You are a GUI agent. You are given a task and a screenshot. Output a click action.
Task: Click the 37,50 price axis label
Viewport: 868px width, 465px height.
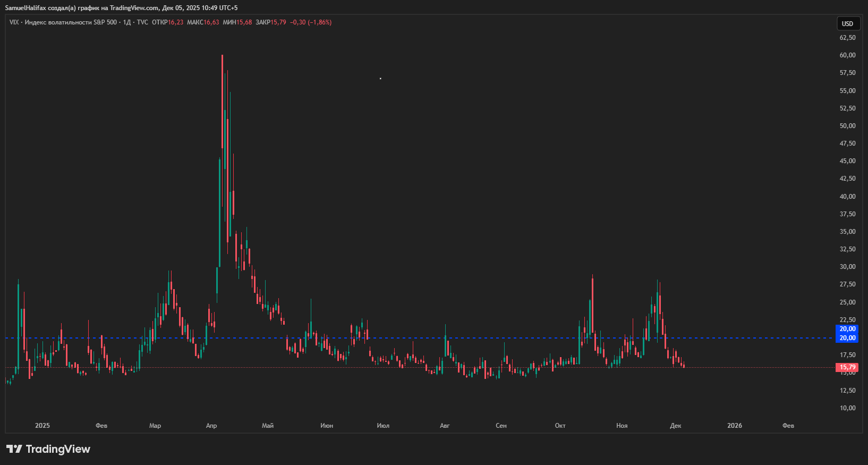848,214
